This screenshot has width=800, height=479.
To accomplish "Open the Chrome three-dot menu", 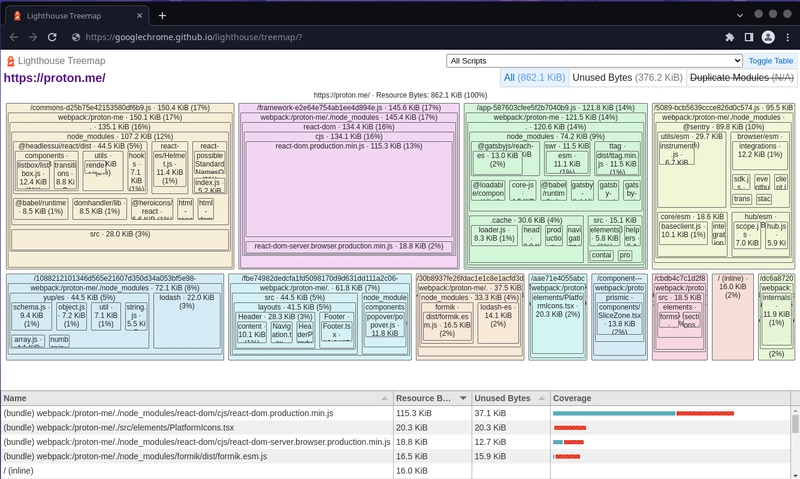I will point(788,37).
